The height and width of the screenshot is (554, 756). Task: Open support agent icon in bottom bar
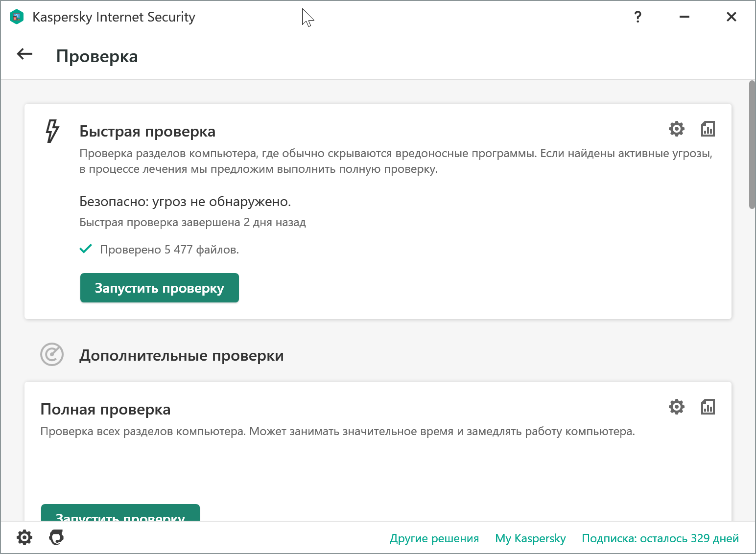pos(56,537)
